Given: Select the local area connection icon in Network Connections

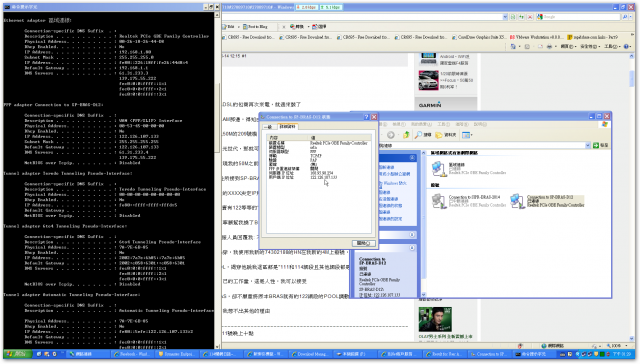Looking at the screenshot, I should coord(439,168).
